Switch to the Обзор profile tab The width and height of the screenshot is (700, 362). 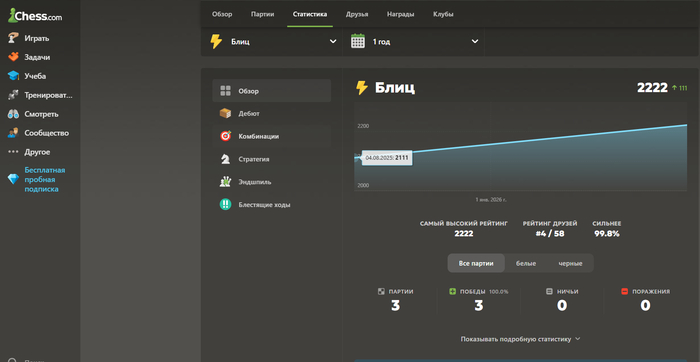point(222,14)
